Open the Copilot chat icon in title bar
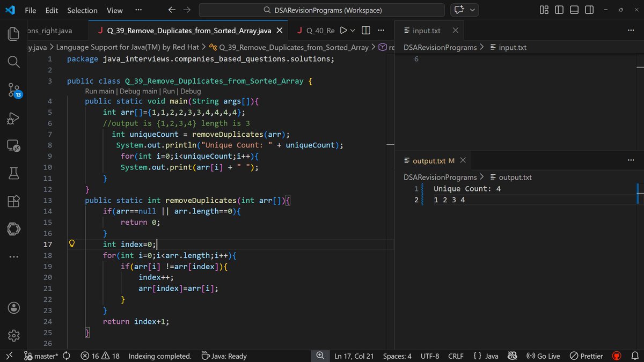This screenshot has height=362, width=644. click(x=459, y=10)
